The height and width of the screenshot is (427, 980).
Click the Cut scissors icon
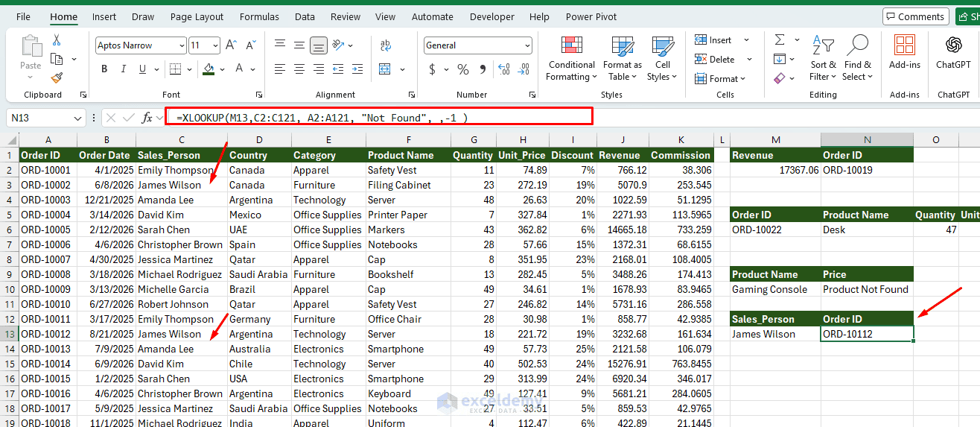(x=57, y=40)
